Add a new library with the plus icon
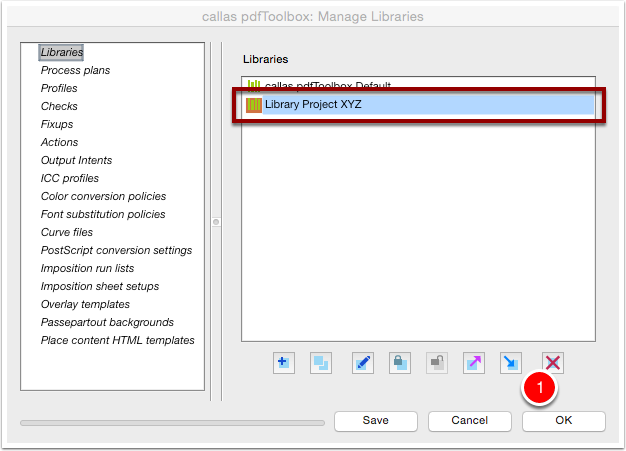 [x=284, y=363]
